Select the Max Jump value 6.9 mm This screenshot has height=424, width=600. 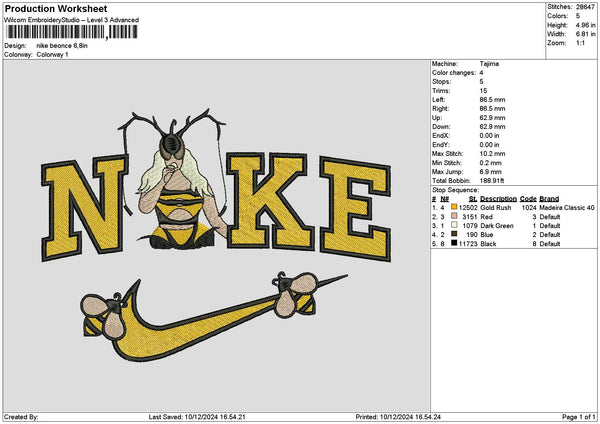(x=491, y=172)
